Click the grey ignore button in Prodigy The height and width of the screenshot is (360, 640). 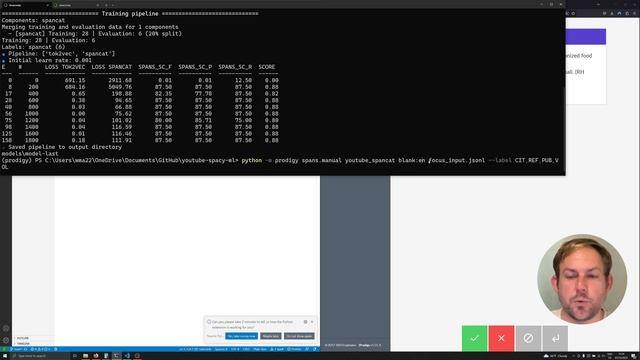point(528,338)
